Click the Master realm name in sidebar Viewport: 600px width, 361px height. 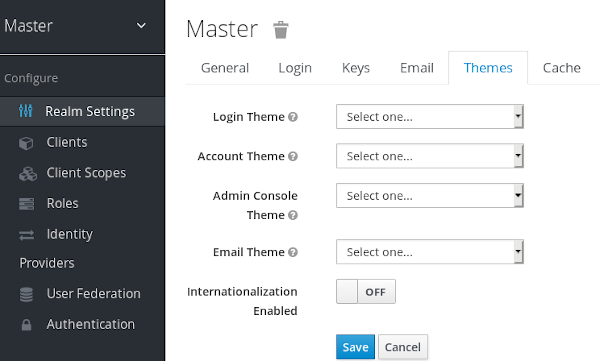[x=28, y=26]
